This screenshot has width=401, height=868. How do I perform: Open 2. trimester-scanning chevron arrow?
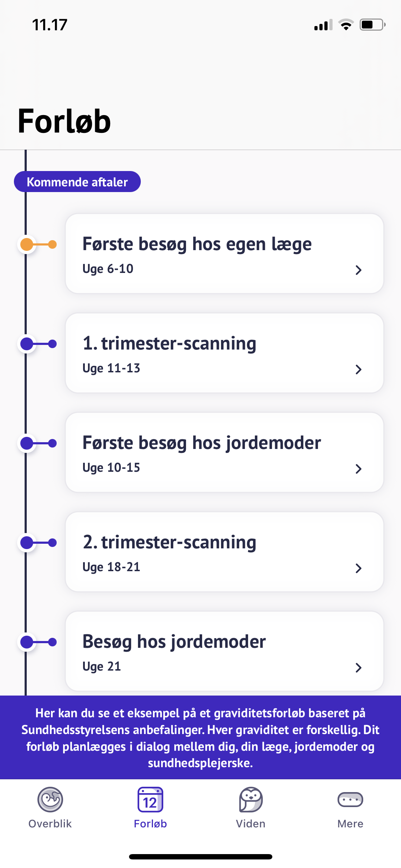pyautogui.click(x=359, y=568)
